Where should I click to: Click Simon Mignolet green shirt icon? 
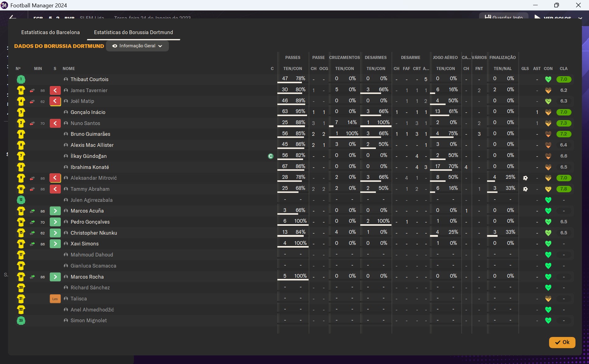21,320
